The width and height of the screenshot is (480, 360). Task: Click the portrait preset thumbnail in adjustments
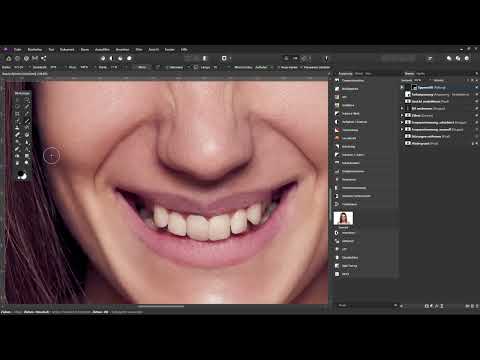(x=343, y=218)
